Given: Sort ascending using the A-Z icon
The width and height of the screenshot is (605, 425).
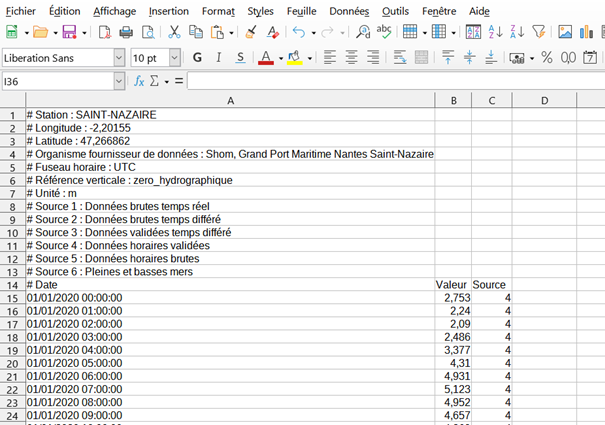Looking at the screenshot, I should (x=496, y=32).
